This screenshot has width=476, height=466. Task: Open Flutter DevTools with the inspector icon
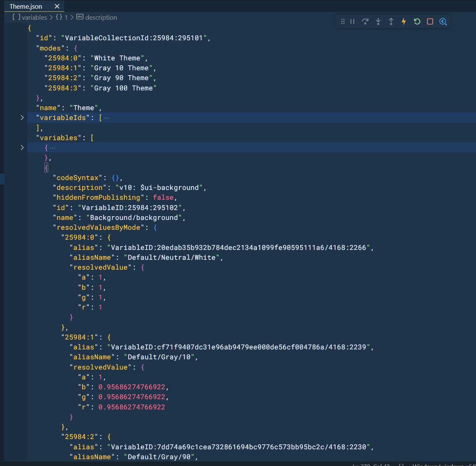[x=443, y=22]
